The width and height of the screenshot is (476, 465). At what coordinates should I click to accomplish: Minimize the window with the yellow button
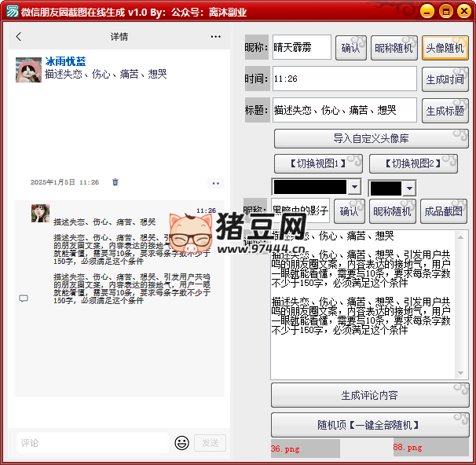pos(427,12)
